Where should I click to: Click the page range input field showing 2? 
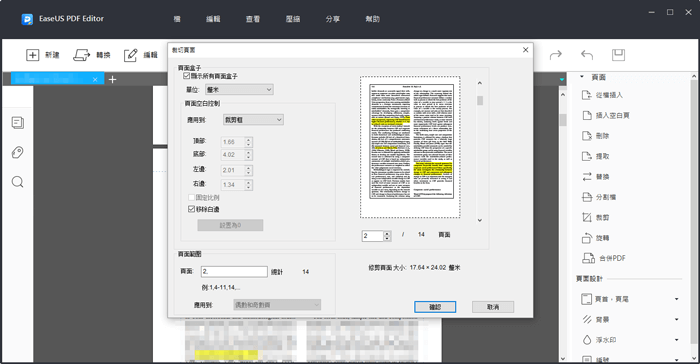tap(234, 272)
